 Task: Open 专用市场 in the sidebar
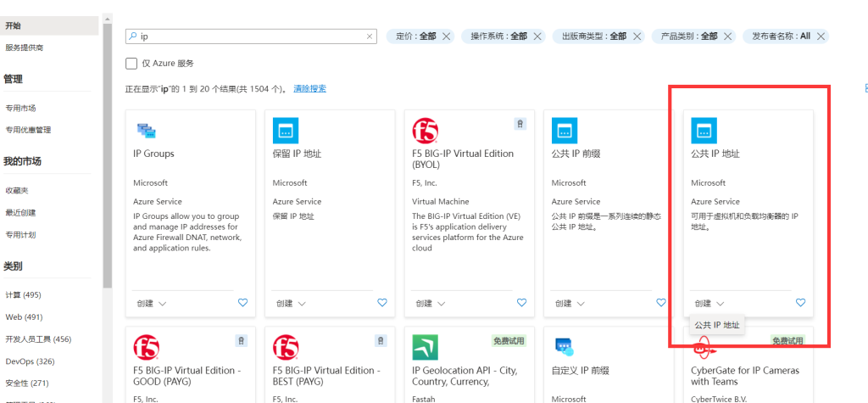(x=20, y=108)
